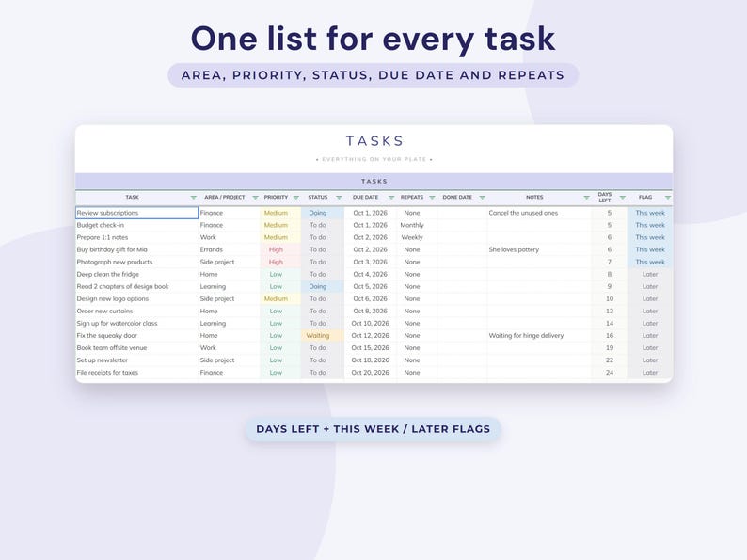Click the large TASKS sheet title

tap(374, 141)
